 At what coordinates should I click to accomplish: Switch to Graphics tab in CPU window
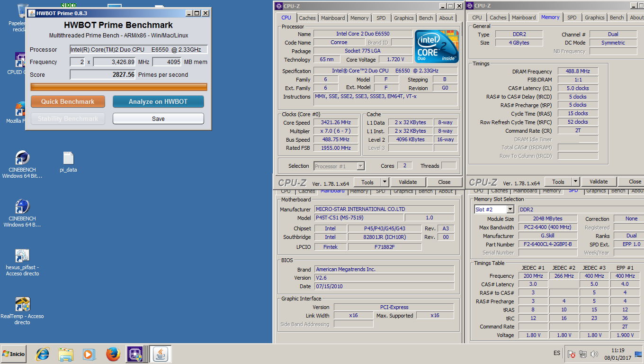pos(404,18)
